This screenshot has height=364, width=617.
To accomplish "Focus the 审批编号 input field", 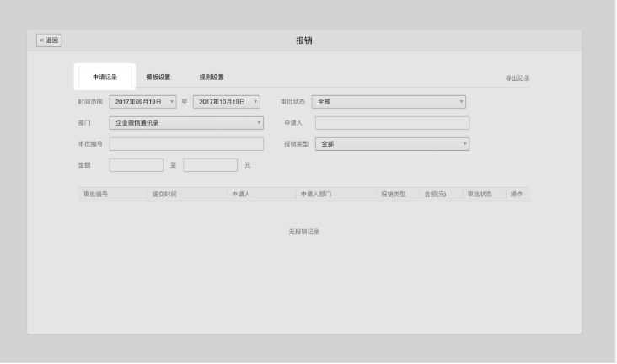I will 186,144.
